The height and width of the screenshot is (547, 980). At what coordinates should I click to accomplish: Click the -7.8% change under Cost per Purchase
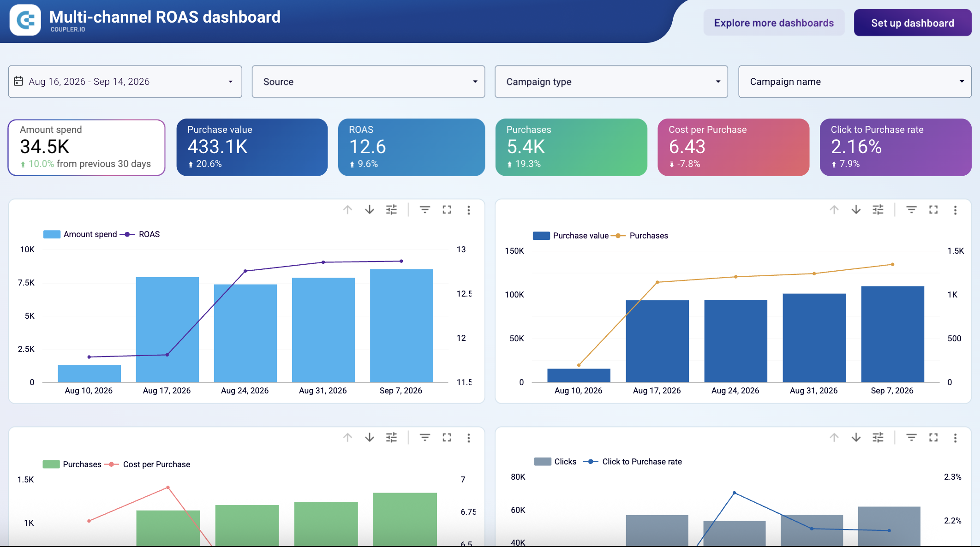coord(688,164)
